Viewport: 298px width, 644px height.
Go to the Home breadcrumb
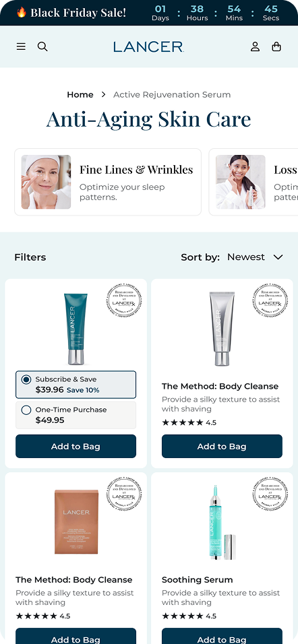80,94
